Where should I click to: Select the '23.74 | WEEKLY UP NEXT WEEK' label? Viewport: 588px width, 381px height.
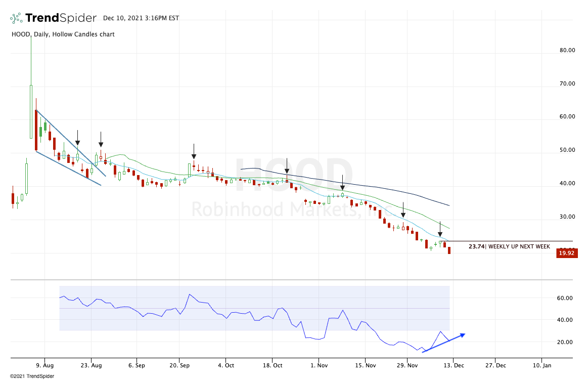tap(509, 246)
